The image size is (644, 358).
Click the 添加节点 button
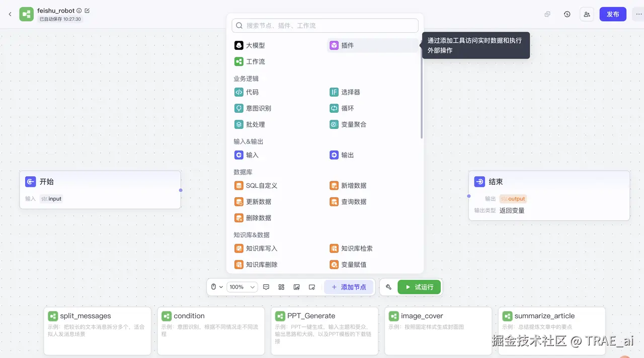click(x=349, y=287)
